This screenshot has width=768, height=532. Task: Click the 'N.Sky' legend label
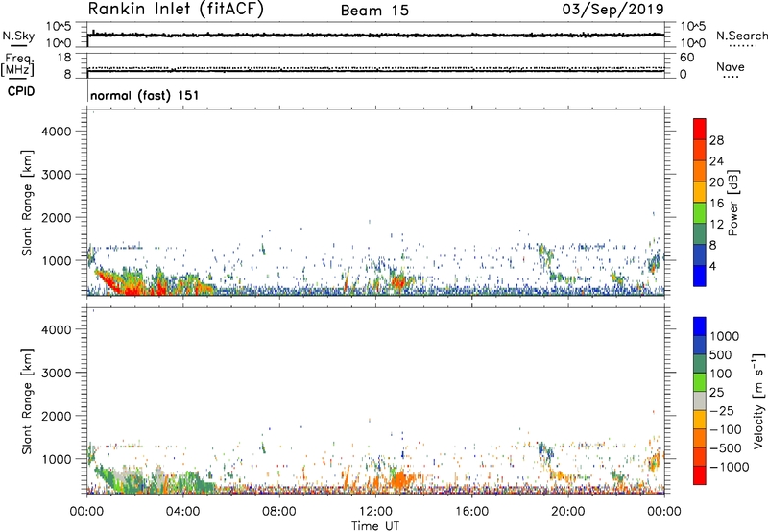tap(18, 36)
